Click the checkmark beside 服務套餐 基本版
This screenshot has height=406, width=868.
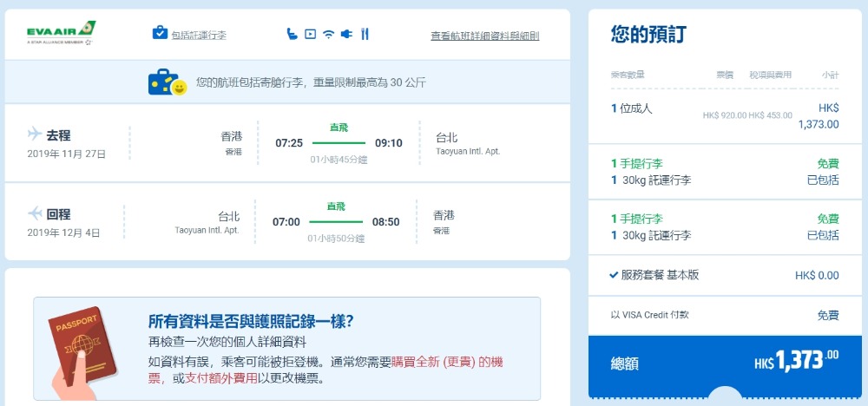[x=614, y=275]
